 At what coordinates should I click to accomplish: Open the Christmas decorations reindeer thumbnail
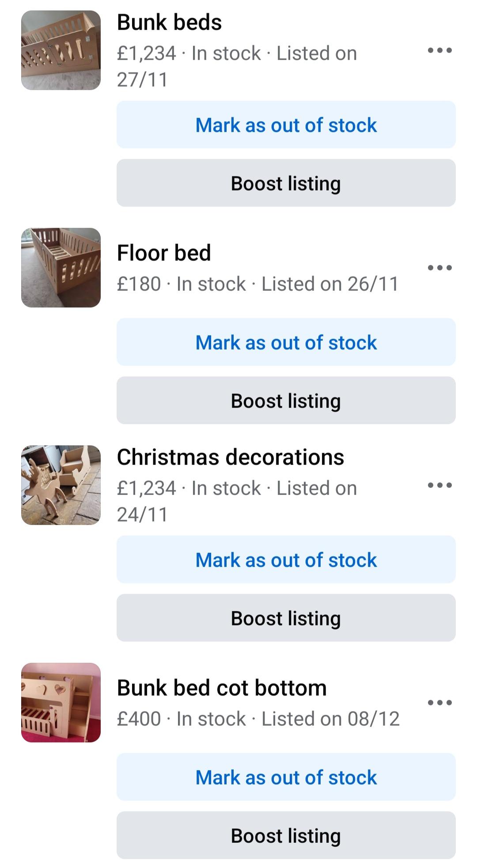pos(61,485)
